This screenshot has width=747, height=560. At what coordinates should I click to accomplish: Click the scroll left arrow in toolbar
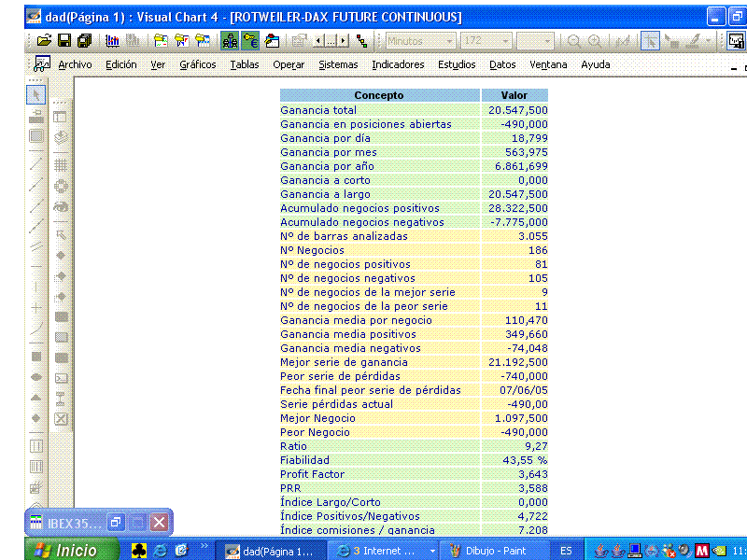318,41
